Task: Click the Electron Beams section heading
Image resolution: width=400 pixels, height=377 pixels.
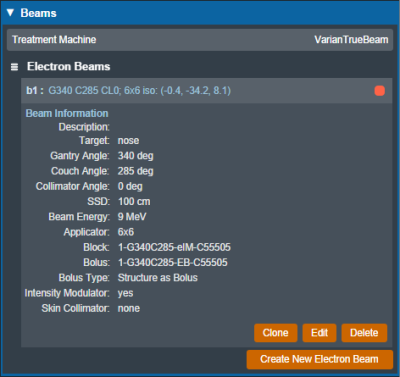Action: [x=69, y=67]
